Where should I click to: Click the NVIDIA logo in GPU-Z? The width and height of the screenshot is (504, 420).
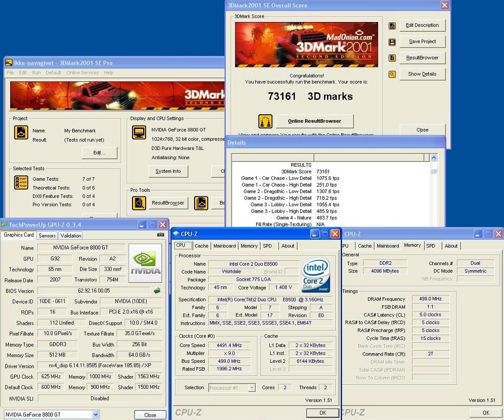145,263
